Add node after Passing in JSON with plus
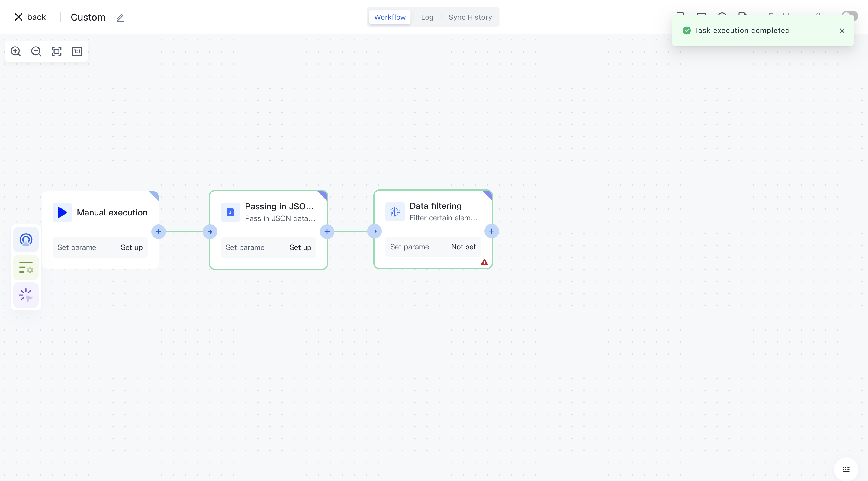Image resolution: width=868 pixels, height=481 pixels. [327, 231]
